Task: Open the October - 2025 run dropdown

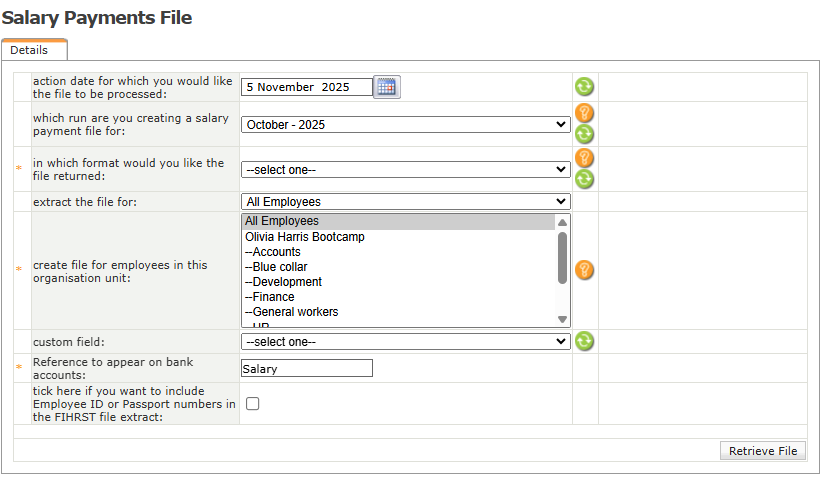Action: 405,125
